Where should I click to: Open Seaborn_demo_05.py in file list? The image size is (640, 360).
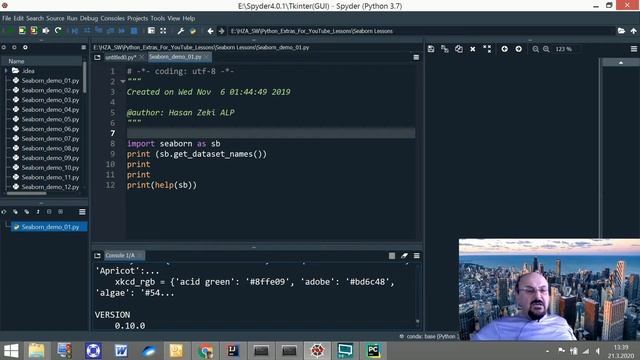[50, 119]
